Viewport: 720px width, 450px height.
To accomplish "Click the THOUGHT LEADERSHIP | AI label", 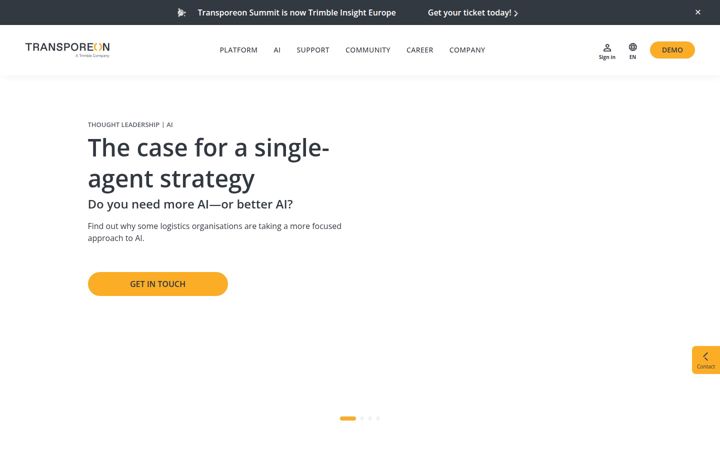I will pos(130,124).
